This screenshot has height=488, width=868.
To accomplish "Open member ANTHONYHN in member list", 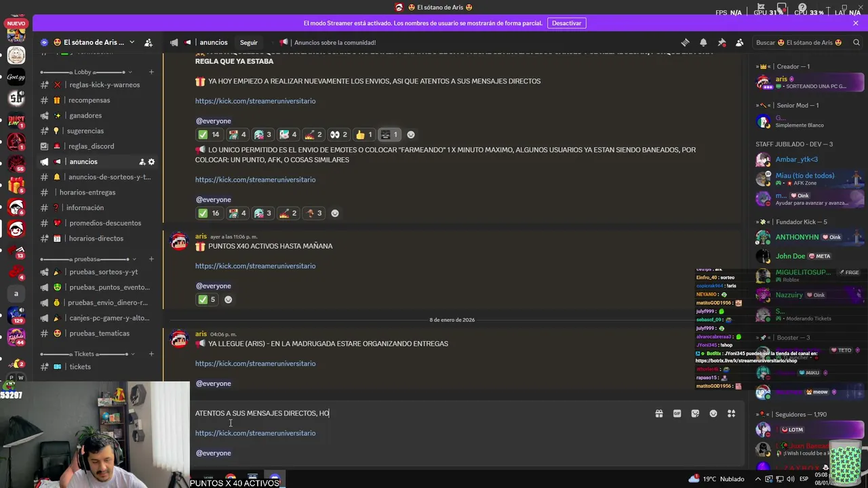I will pos(809,237).
